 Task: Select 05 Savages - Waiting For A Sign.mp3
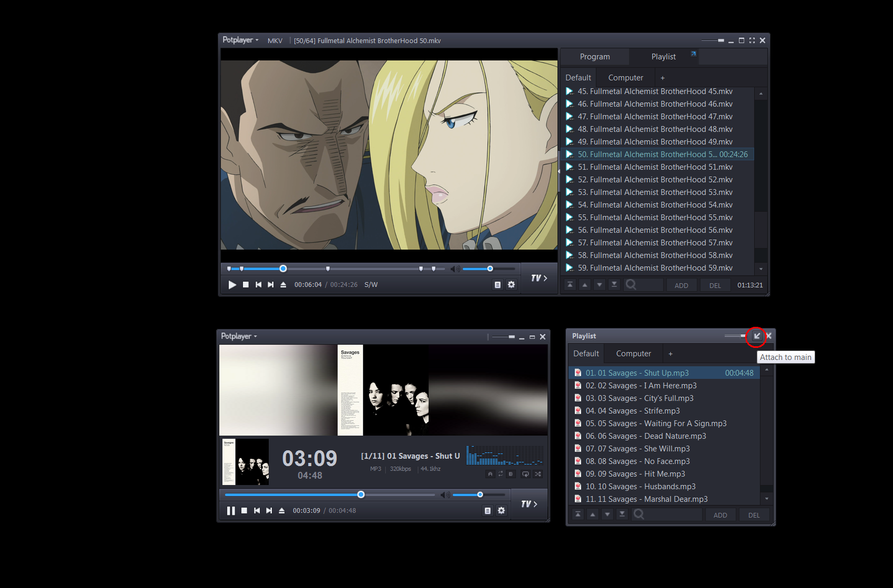pyautogui.click(x=665, y=424)
